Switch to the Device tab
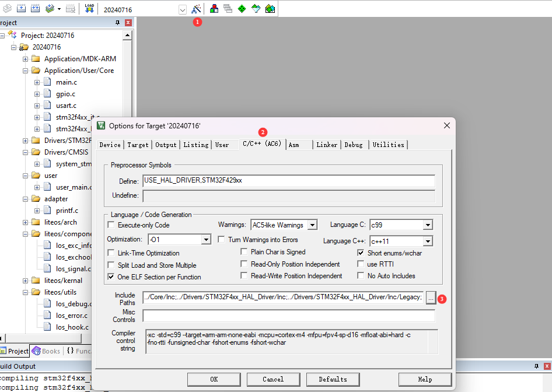Viewport: 552px width, 392px height. (110, 145)
